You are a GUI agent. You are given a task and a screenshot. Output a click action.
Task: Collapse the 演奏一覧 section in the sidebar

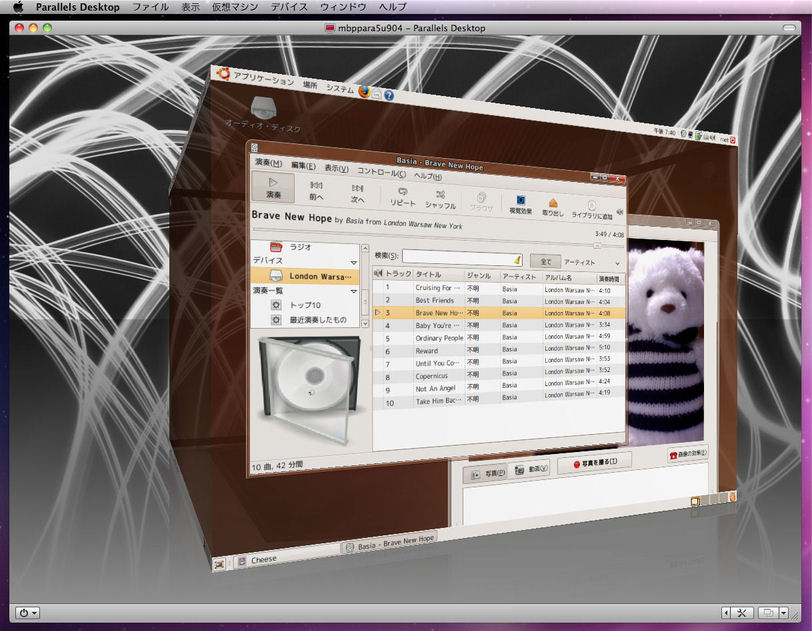(354, 292)
